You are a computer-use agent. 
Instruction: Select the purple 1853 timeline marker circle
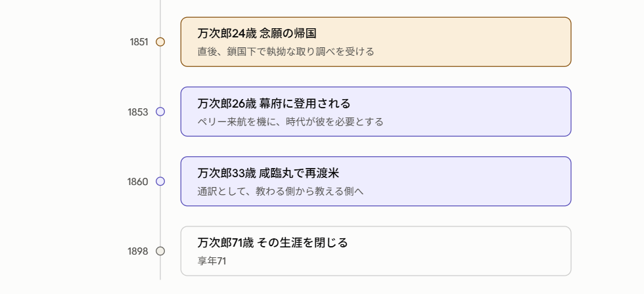160,112
